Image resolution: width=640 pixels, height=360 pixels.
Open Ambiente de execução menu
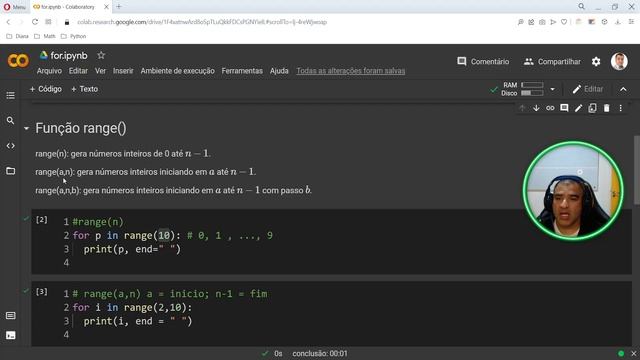tap(177, 71)
